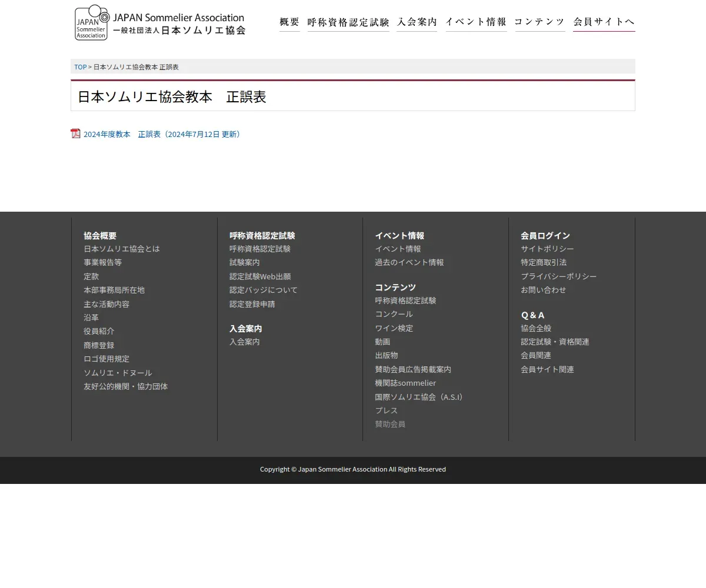
Task: Click ワイン検定 footer link
Action: pyautogui.click(x=394, y=328)
